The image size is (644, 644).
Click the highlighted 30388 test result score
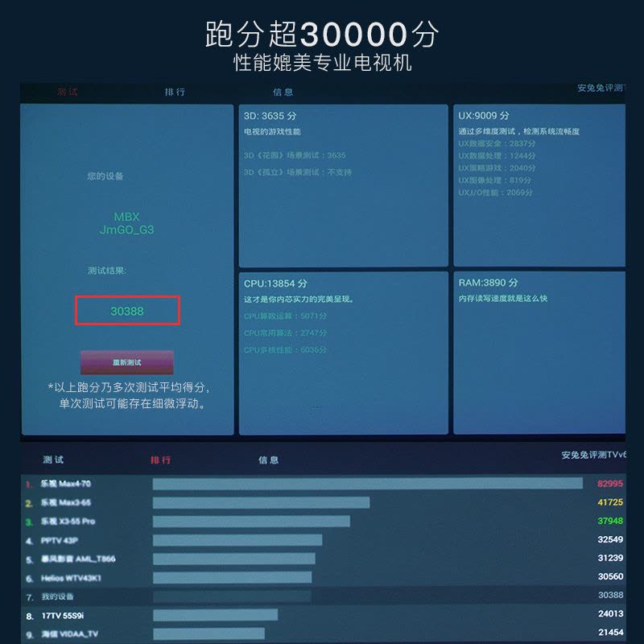pyautogui.click(x=127, y=311)
